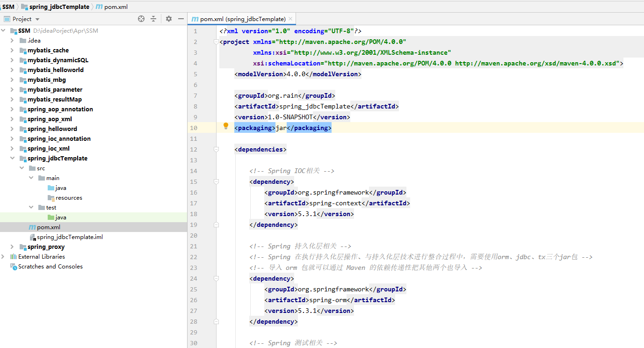
Task: Click the Locate/Select Opened File target icon
Action: tap(141, 19)
